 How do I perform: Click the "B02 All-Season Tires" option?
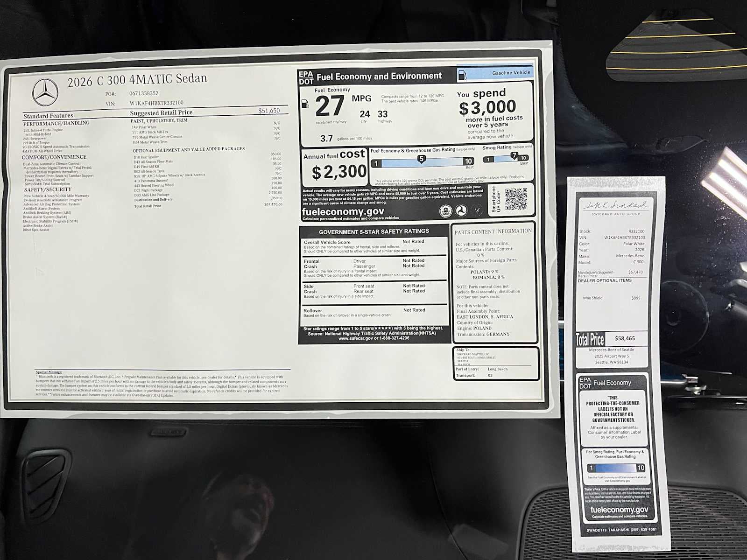(x=149, y=171)
